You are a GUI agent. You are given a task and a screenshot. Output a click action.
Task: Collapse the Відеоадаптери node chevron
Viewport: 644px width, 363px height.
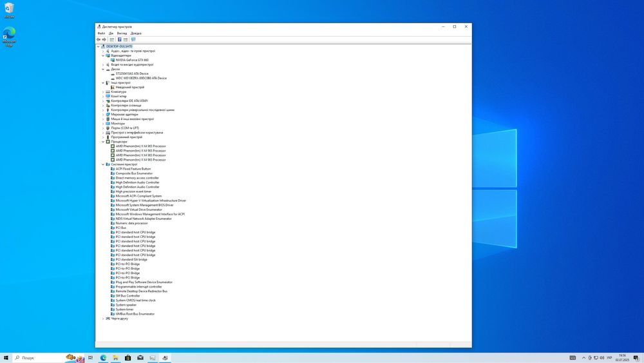[x=103, y=55]
